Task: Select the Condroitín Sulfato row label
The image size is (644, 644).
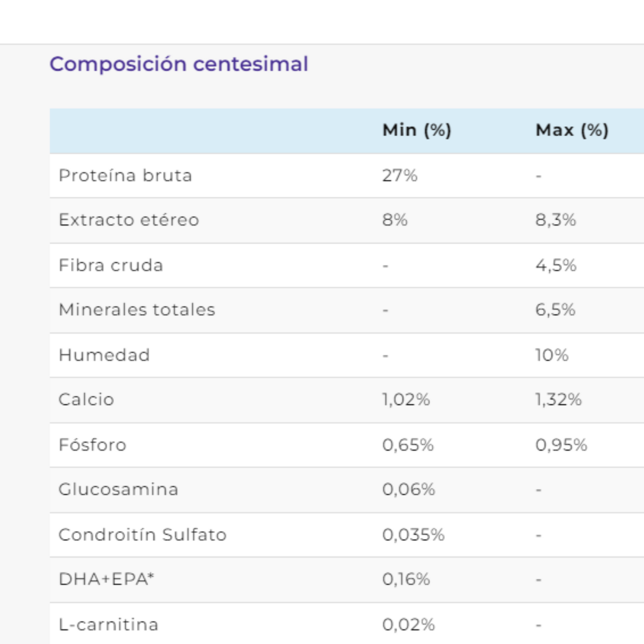Action: point(143,534)
